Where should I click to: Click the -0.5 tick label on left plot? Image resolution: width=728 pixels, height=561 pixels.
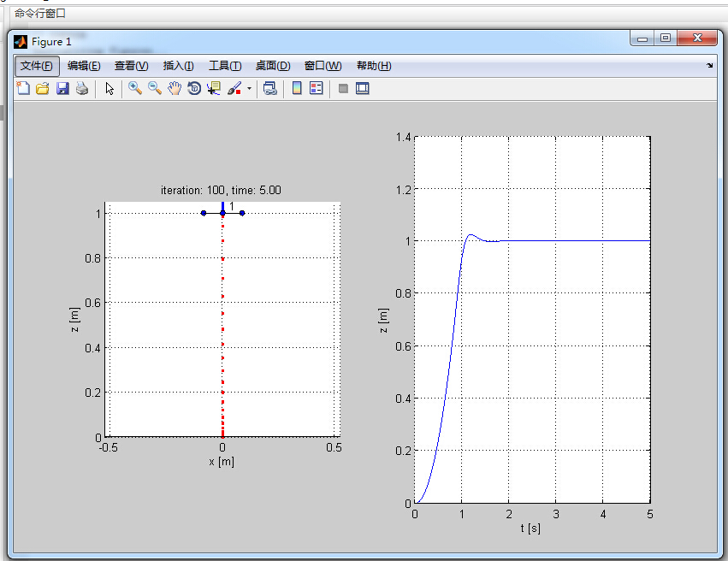click(108, 448)
